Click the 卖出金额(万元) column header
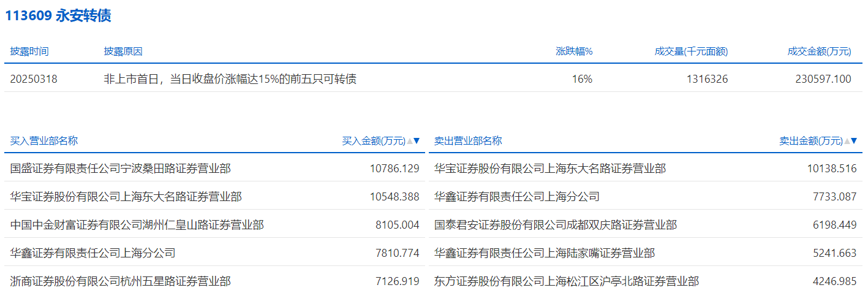 click(811, 141)
